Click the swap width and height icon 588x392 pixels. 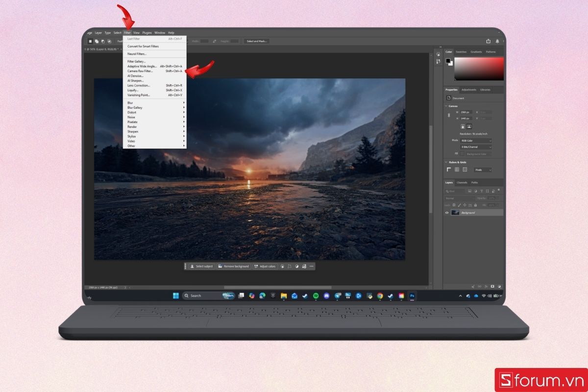click(x=214, y=41)
